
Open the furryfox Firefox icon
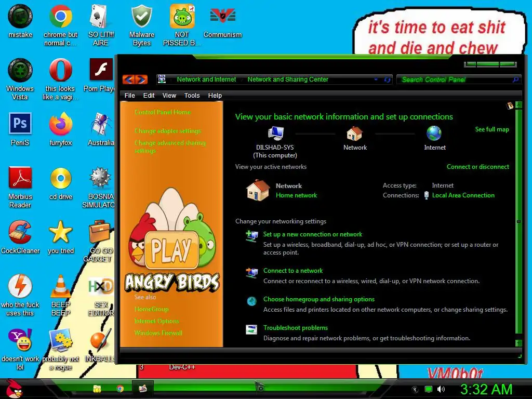[60, 129]
